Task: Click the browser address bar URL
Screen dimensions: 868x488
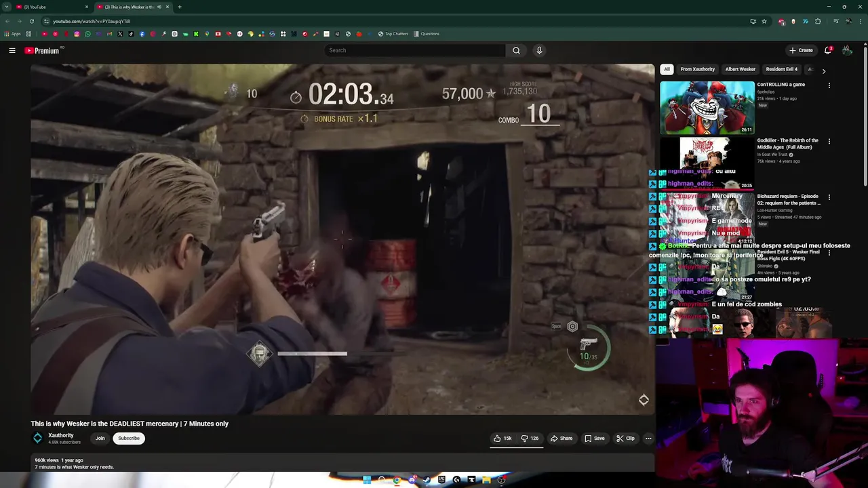Action: coord(92,21)
